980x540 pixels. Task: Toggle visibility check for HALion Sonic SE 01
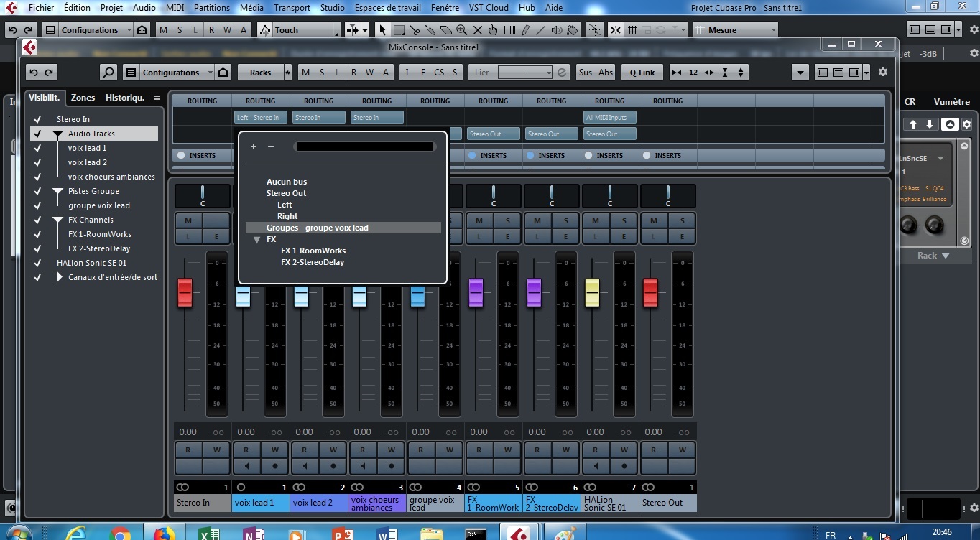(37, 263)
